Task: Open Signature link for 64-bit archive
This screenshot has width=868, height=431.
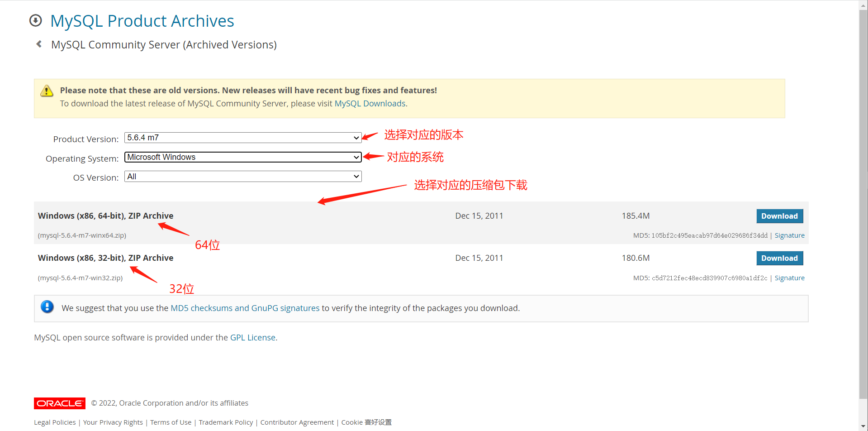Action: click(x=790, y=235)
